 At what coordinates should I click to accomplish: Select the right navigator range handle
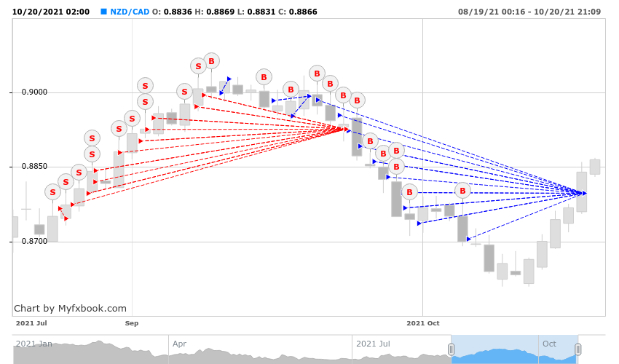pyautogui.click(x=578, y=349)
